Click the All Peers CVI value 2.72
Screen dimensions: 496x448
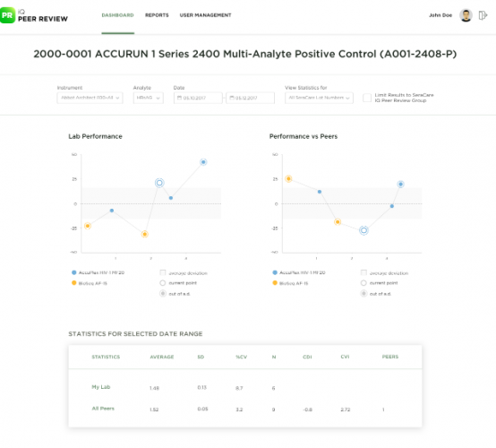(x=345, y=409)
